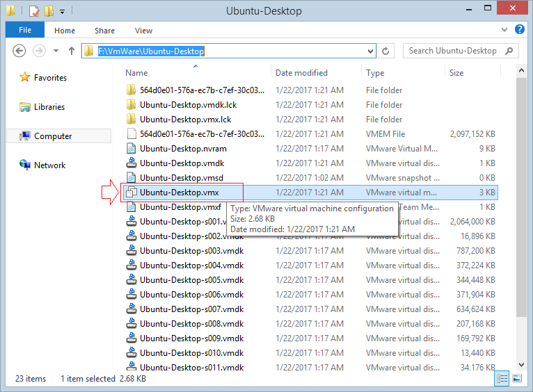Open the Share ribbon tab
Image resolution: width=533 pixels, height=392 pixels.
click(x=104, y=31)
